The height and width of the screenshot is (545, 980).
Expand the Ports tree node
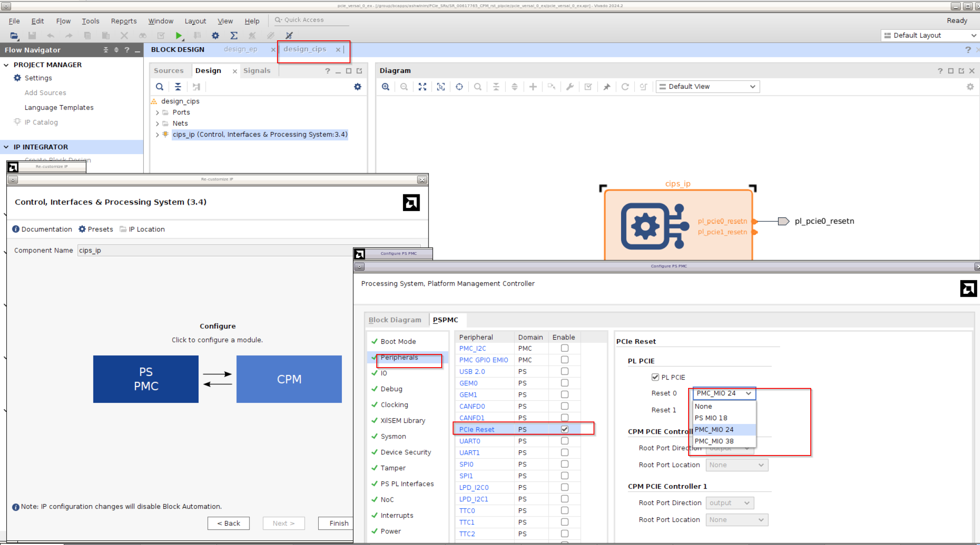click(x=157, y=112)
